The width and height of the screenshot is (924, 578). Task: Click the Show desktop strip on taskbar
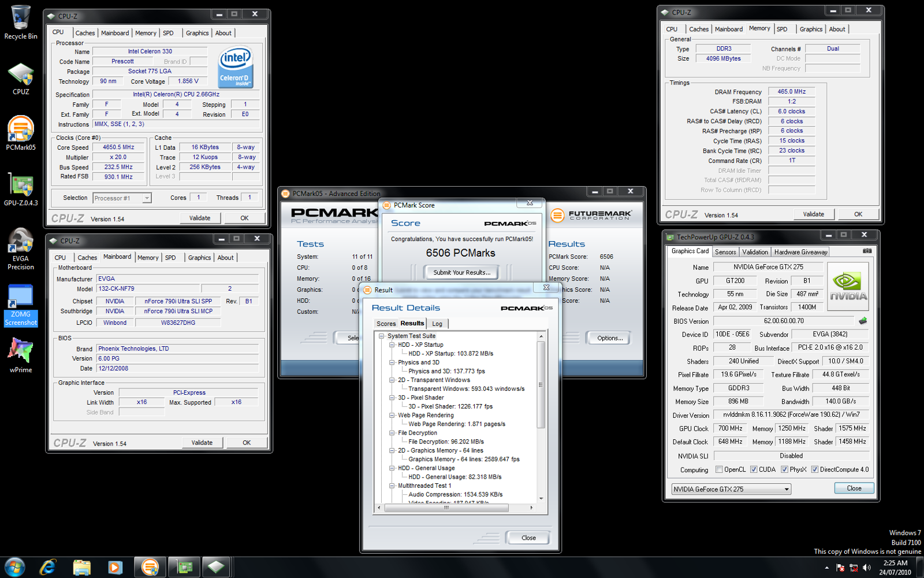pyautogui.click(x=919, y=568)
